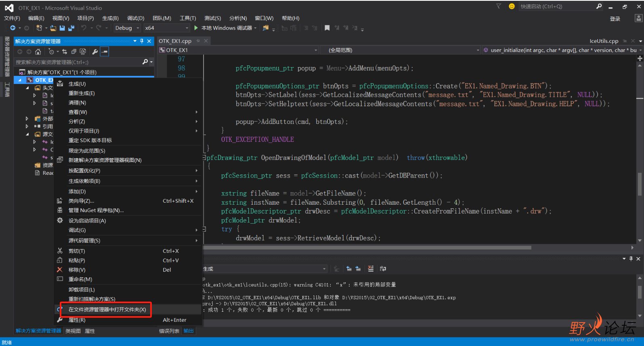Open Properties via wrench icon in Solution Explorer

coord(95,52)
